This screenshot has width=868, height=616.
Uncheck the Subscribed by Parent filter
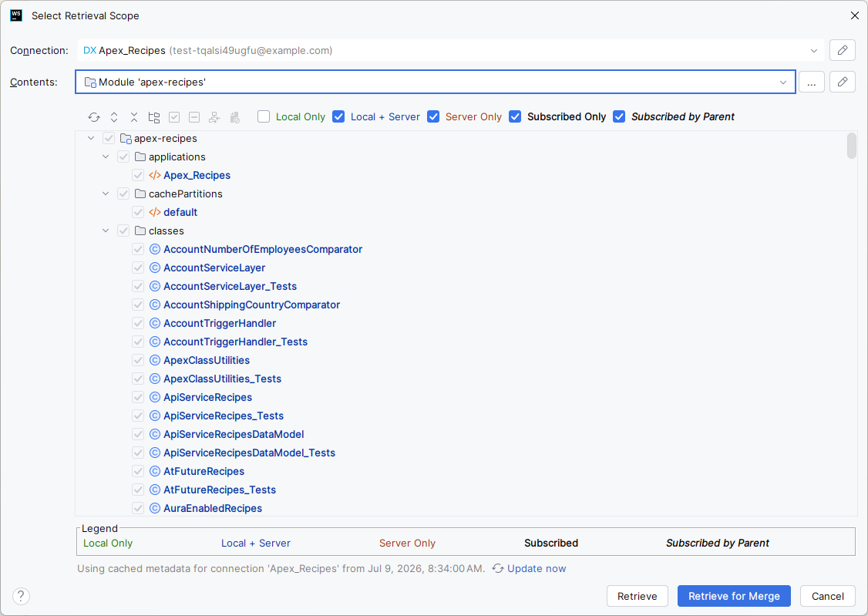[620, 116]
